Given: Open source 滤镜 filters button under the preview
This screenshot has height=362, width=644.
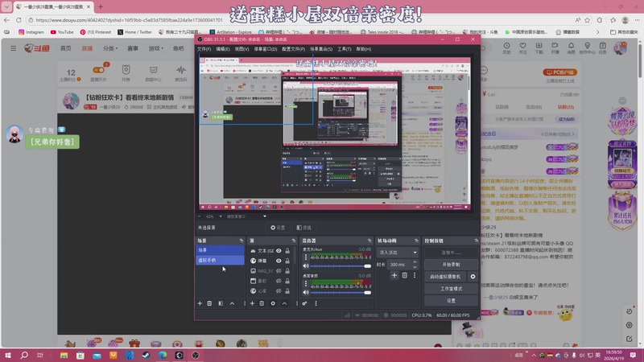Looking at the screenshot, I should tap(304, 228).
